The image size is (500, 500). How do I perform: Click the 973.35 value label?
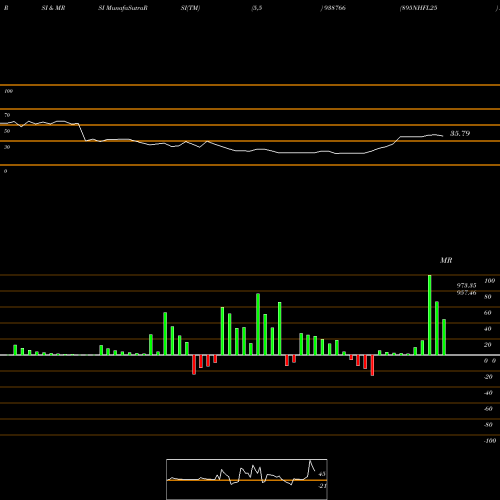[x=466, y=285]
